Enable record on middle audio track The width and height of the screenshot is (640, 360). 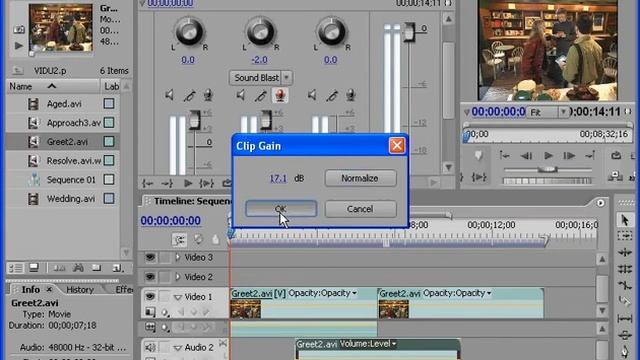[x=280, y=96]
